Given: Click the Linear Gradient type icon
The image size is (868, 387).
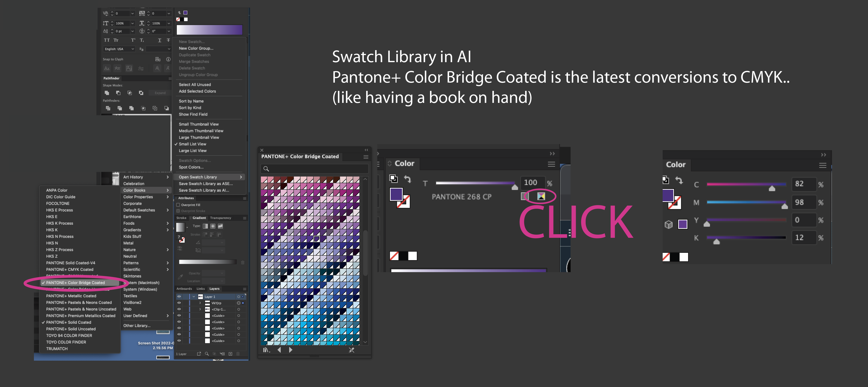Looking at the screenshot, I should pos(205,226).
